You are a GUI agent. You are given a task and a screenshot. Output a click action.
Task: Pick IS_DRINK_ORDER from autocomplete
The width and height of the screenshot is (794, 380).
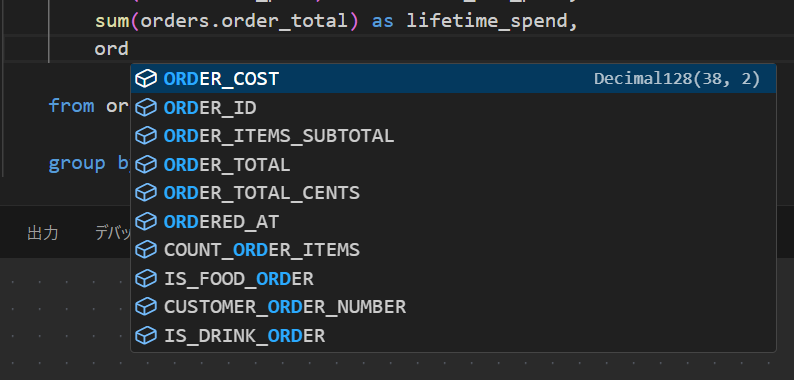(453, 335)
